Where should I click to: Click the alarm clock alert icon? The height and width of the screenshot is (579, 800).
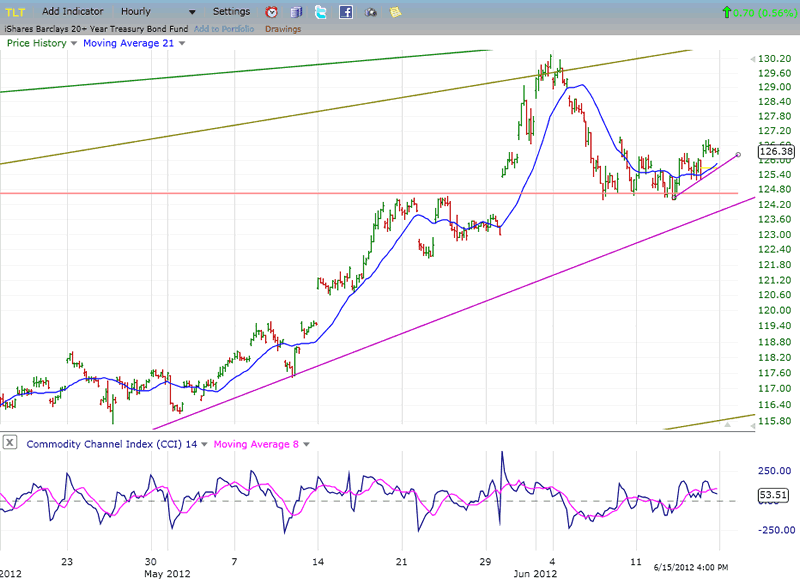[272, 12]
